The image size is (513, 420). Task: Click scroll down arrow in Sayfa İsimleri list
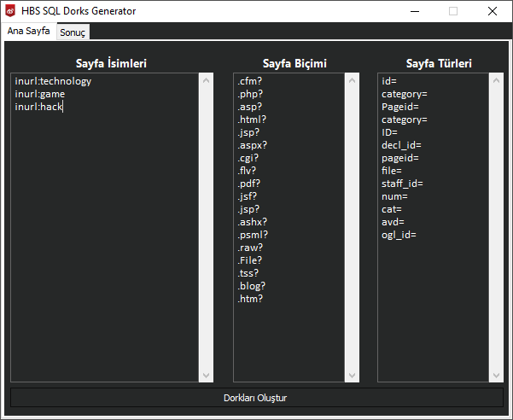tap(206, 376)
